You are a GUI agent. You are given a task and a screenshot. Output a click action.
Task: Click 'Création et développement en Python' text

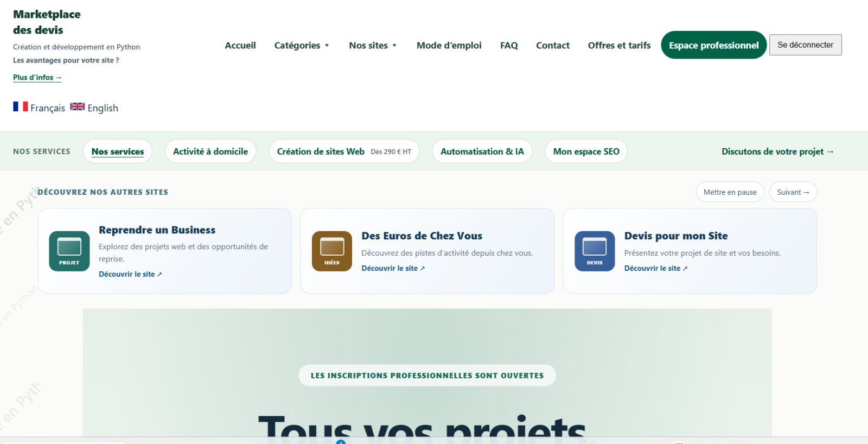coord(76,47)
